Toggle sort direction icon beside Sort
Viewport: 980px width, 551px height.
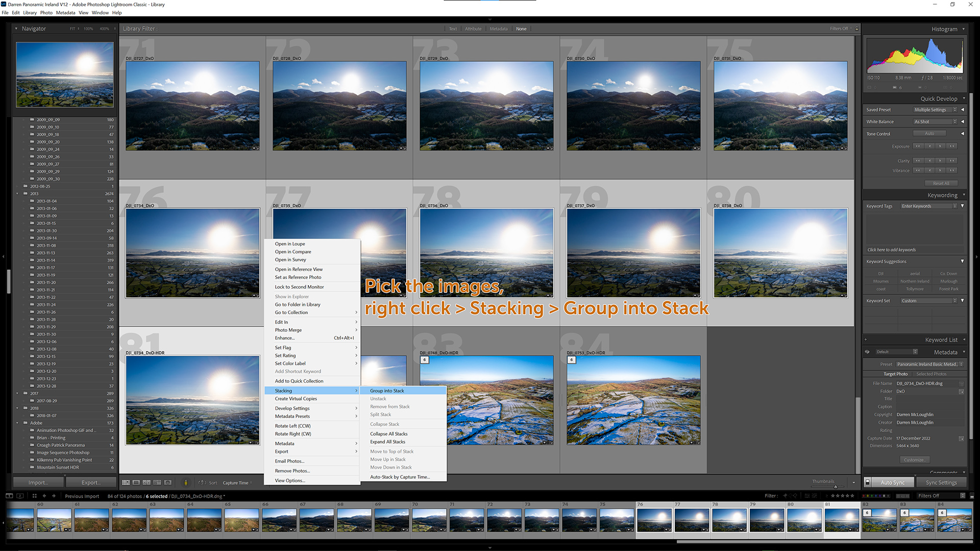click(x=202, y=482)
